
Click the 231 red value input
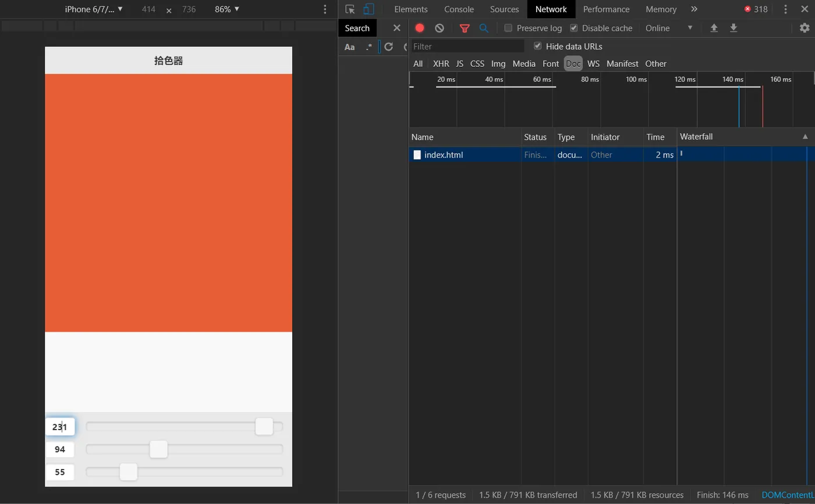(x=60, y=427)
